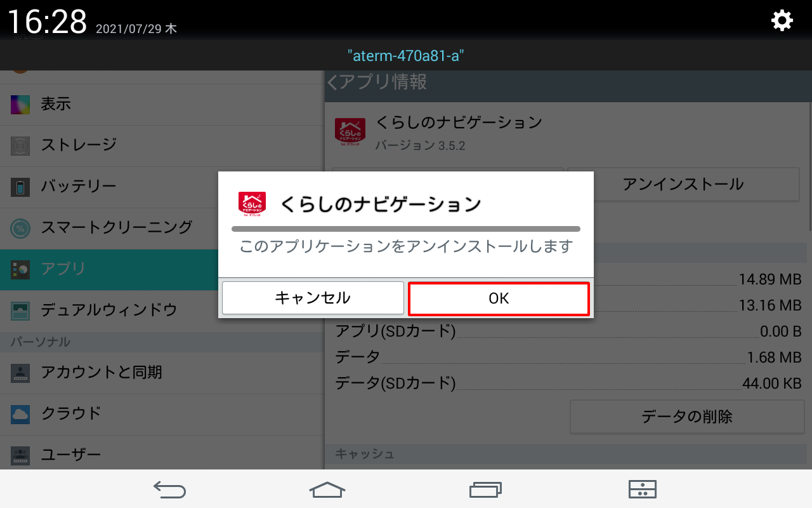Select ストレージ in settings list

pos(162,145)
